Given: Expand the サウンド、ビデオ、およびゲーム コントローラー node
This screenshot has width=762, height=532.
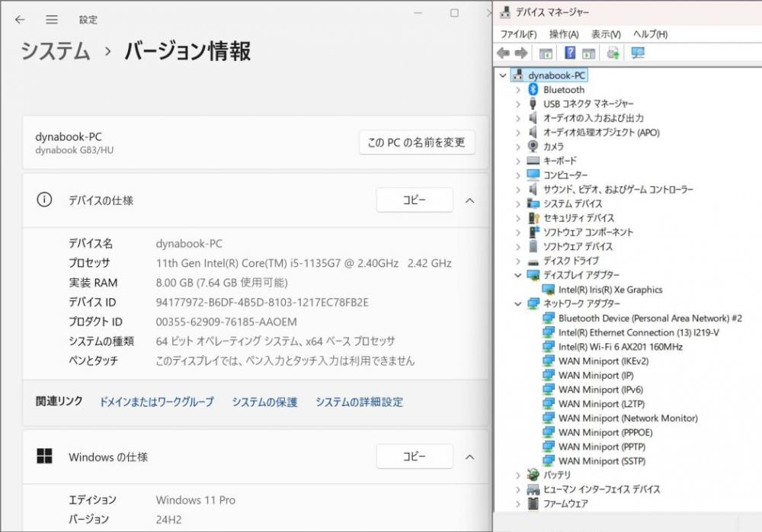Looking at the screenshot, I should (518, 190).
